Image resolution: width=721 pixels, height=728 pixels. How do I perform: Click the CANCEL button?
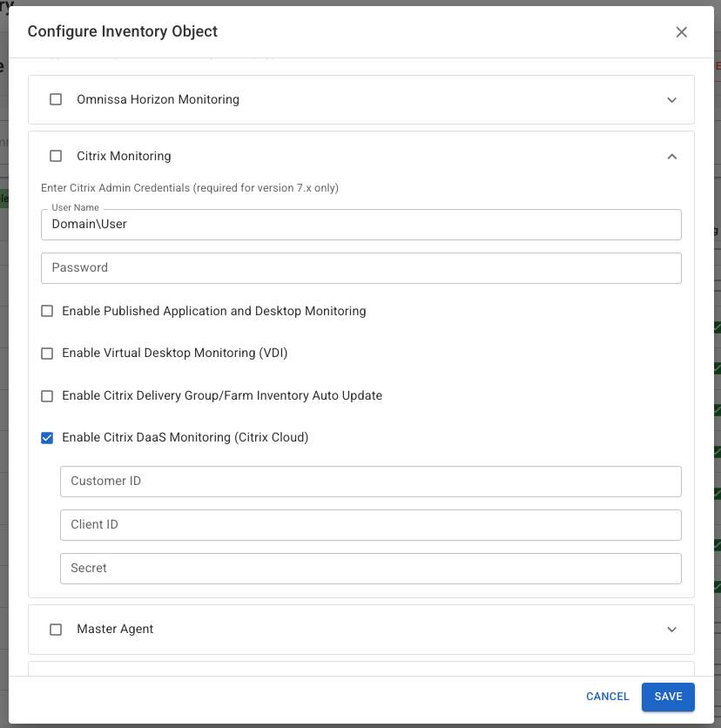click(x=607, y=697)
